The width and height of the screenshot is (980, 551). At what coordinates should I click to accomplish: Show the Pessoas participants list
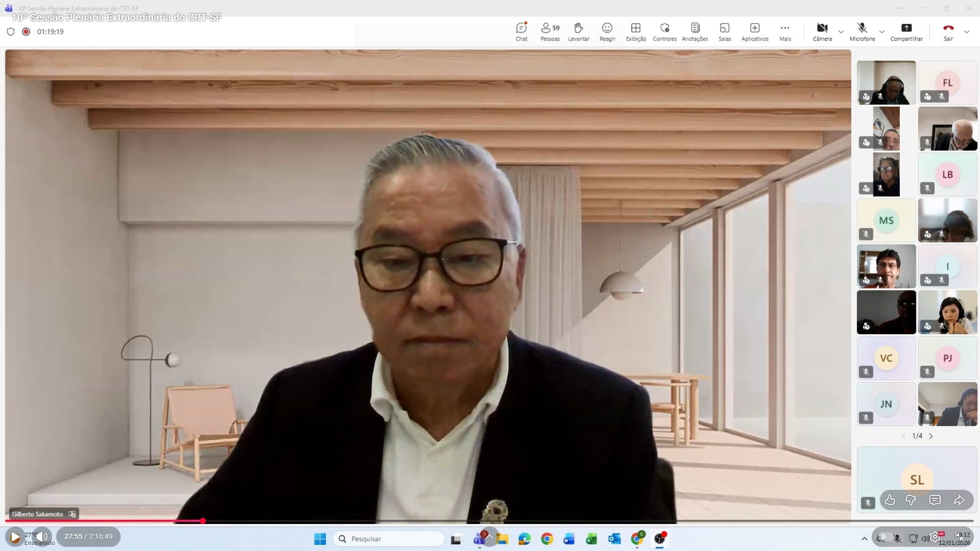[x=550, y=32]
